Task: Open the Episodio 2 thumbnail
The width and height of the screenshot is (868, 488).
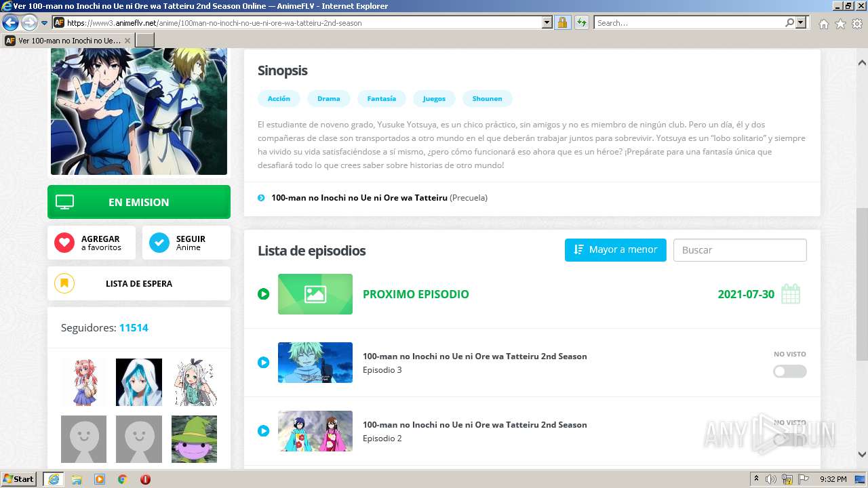Action: [x=315, y=431]
